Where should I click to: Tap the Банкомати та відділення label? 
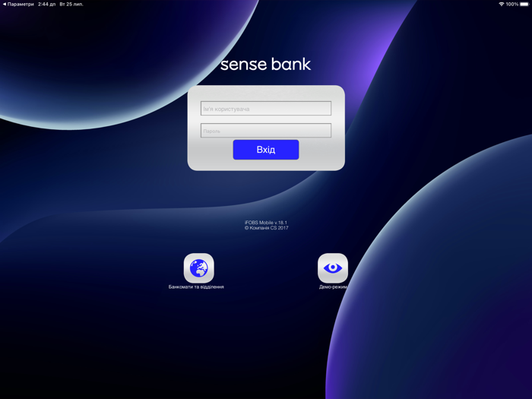196,287
